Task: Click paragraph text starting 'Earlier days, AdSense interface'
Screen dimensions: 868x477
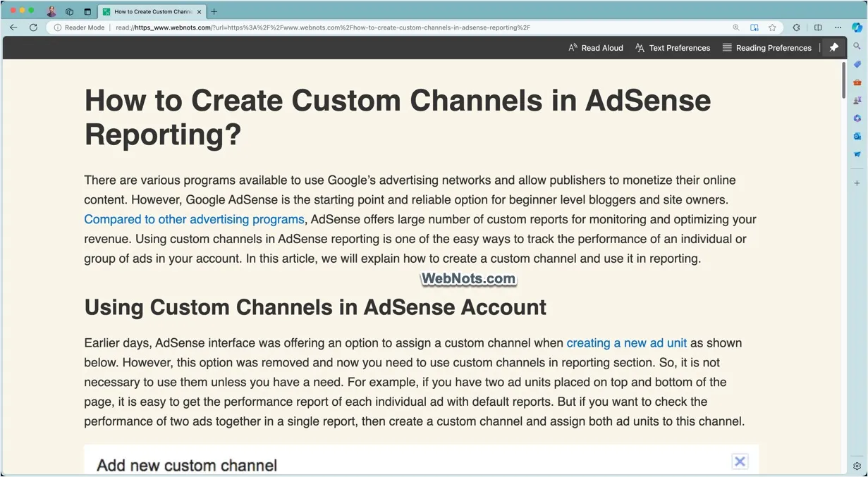Action: 415,383
